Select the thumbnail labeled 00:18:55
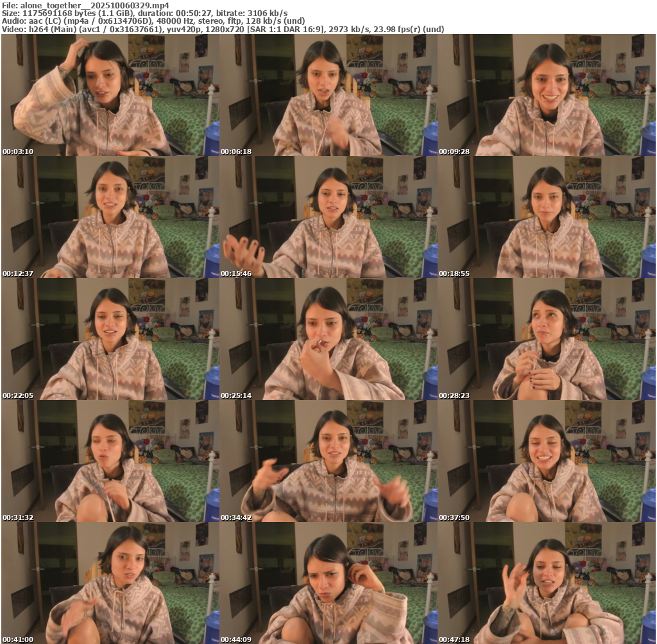 [546, 217]
